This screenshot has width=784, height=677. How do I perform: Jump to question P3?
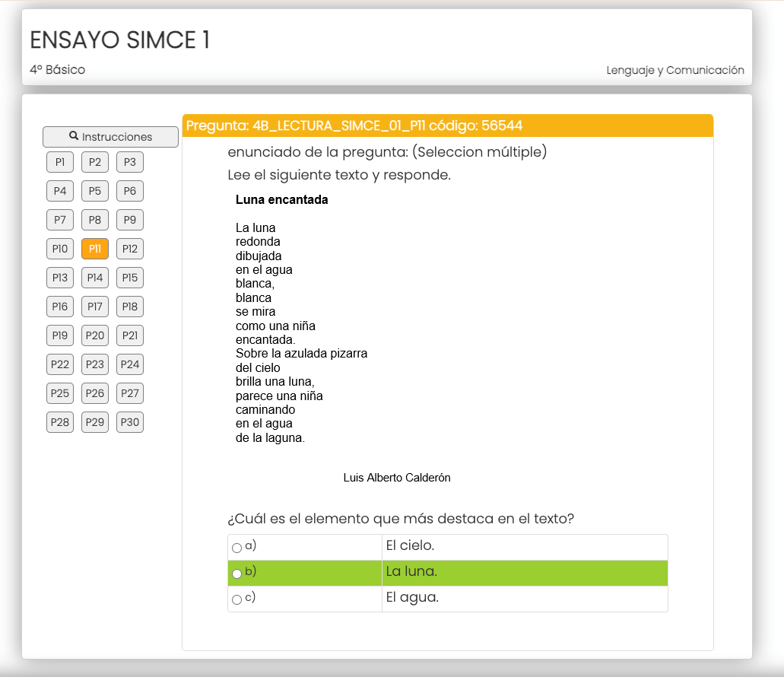coord(130,162)
